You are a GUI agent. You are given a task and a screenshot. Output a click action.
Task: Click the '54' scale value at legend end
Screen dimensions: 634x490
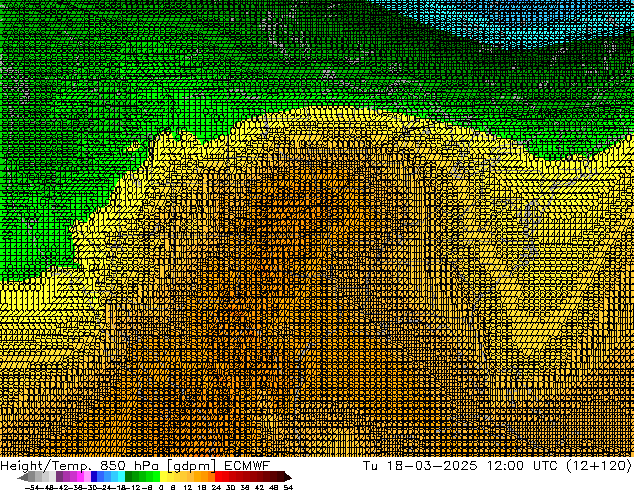288,488
